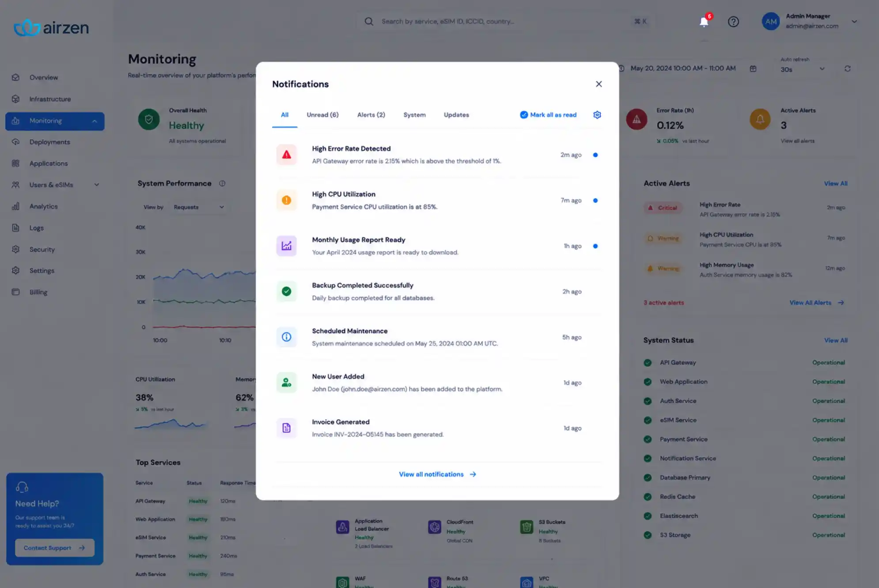Click the High Memory Usage alert

[x=744, y=269]
